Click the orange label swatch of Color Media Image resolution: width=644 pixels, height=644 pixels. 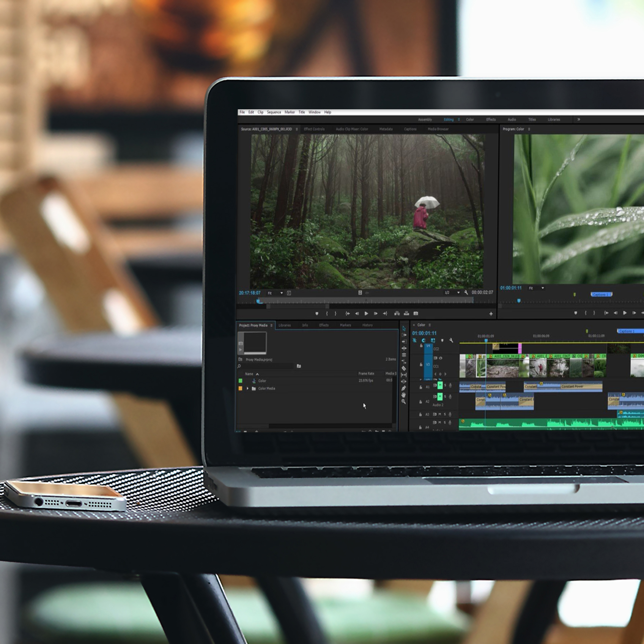point(240,389)
